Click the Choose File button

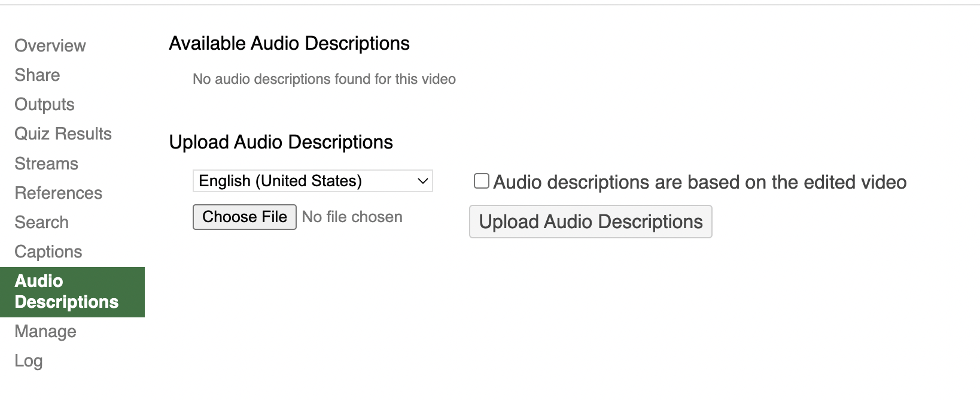[244, 217]
